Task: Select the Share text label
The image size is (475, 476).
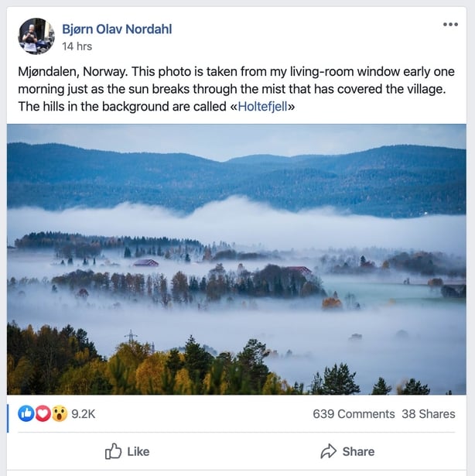Action: click(x=358, y=451)
